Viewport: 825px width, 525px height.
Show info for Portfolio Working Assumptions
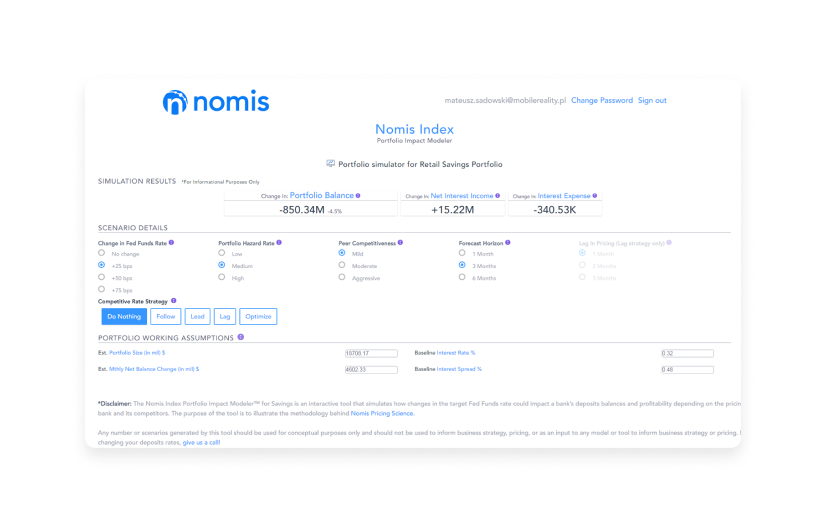coord(241,337)
